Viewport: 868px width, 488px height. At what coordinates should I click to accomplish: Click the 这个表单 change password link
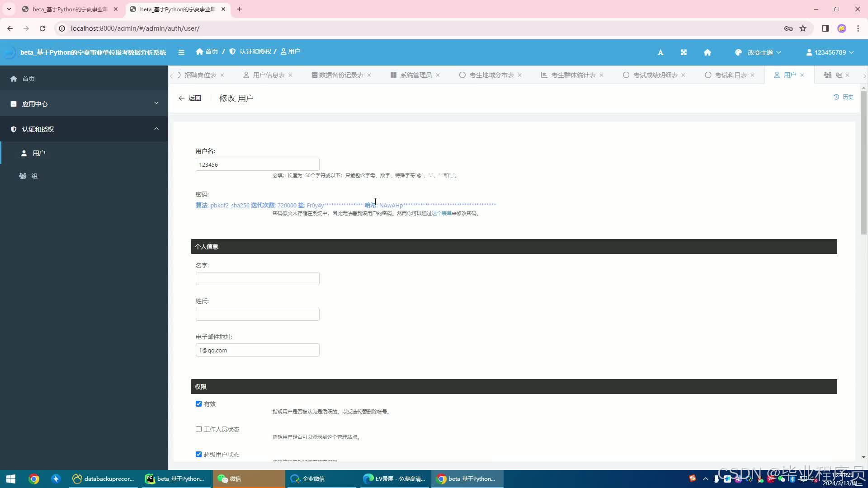[x=441, y=213]
